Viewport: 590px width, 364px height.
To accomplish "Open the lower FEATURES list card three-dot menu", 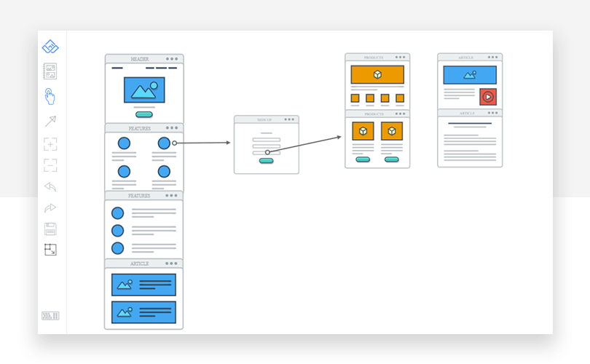I will point(171,196).
